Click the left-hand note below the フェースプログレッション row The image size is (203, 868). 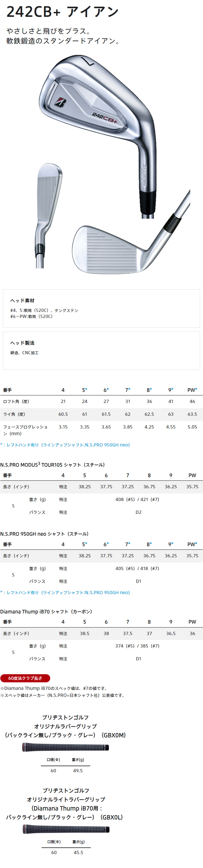(x=65, y=445)
